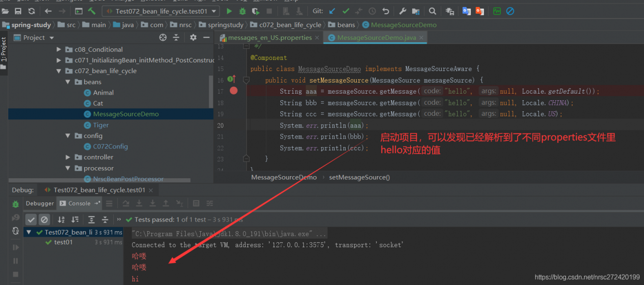
Task: Select MessageSourceDemo.java editor tab
Action: coord(375,38)
